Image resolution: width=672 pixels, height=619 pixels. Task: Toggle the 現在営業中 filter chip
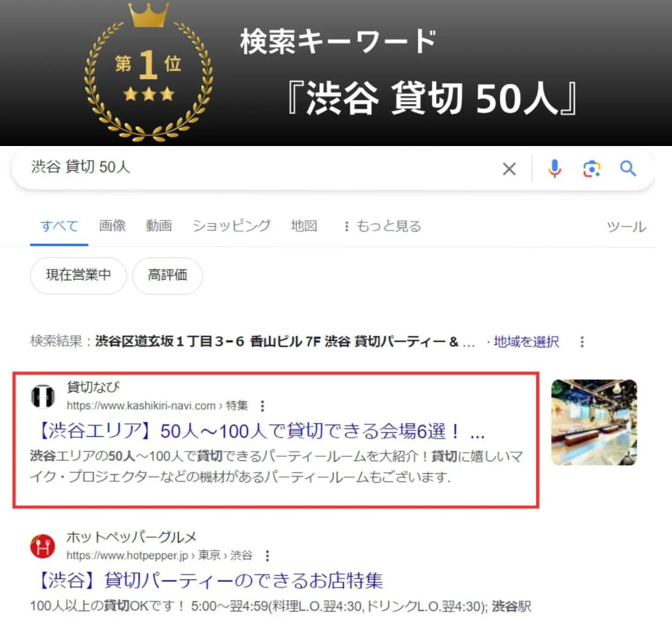pos(78,275)
